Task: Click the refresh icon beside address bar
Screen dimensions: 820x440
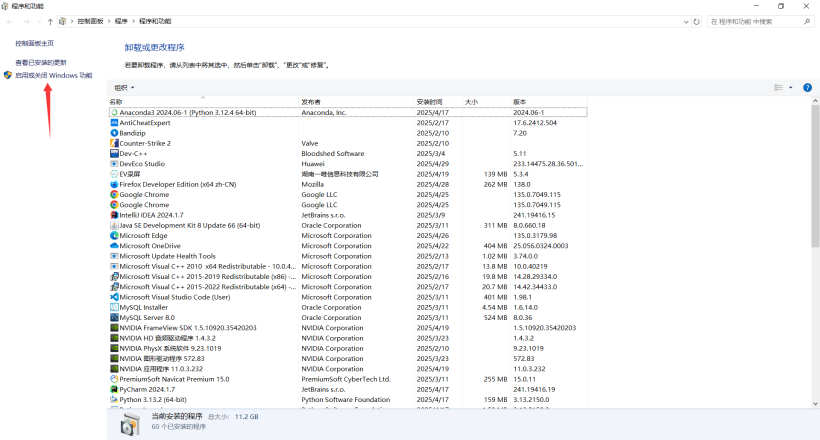Action: (697, 21)
